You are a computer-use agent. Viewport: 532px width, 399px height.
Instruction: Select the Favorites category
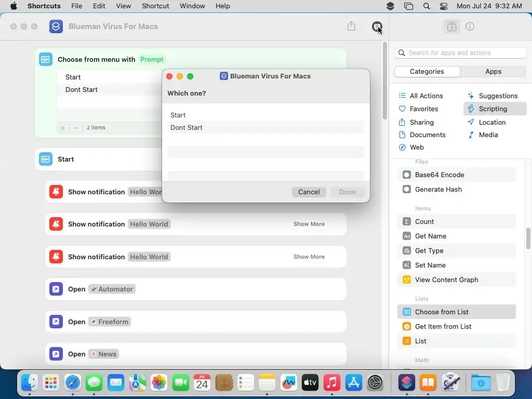(418, 109)
